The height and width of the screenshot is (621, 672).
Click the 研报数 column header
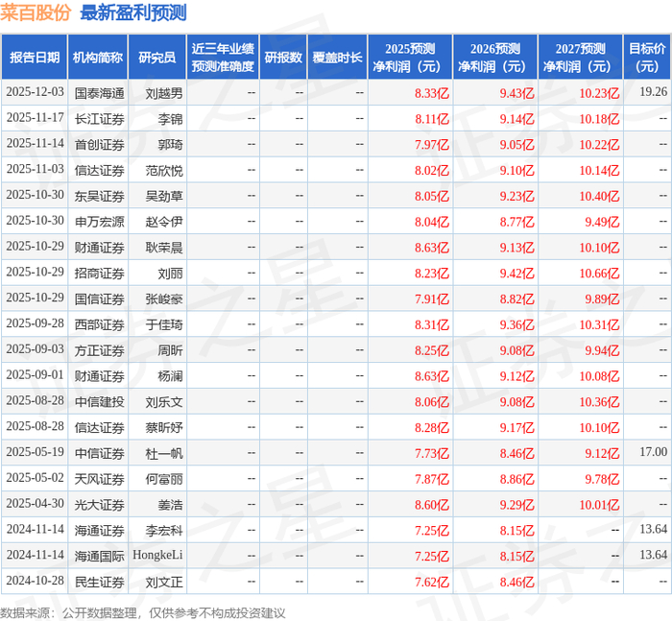[283, 57]
